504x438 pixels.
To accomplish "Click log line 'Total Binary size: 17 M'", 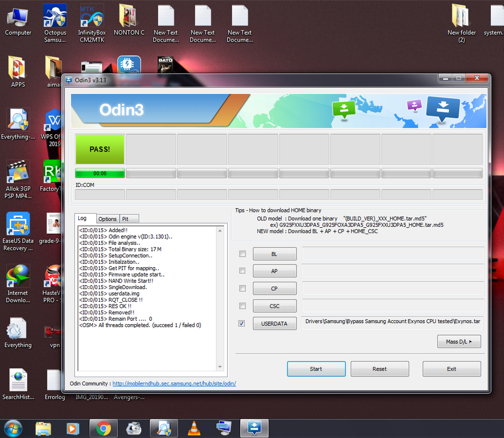I will 120,249.
